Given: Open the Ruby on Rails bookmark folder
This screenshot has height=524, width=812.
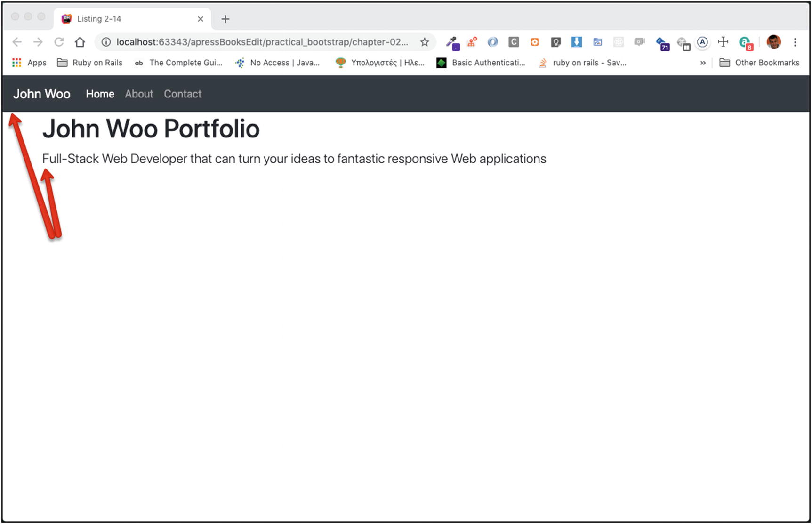Looking at the screenshot, I should tap(89, 63).
